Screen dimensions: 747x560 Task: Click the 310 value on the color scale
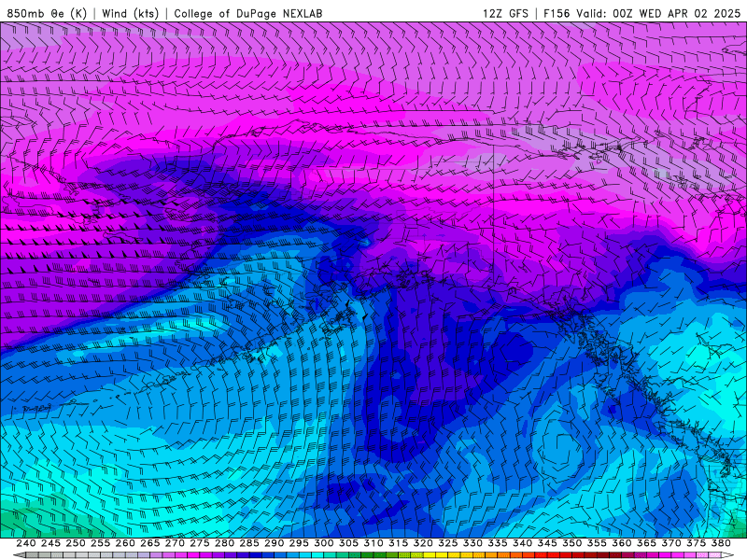pos(373,543)
